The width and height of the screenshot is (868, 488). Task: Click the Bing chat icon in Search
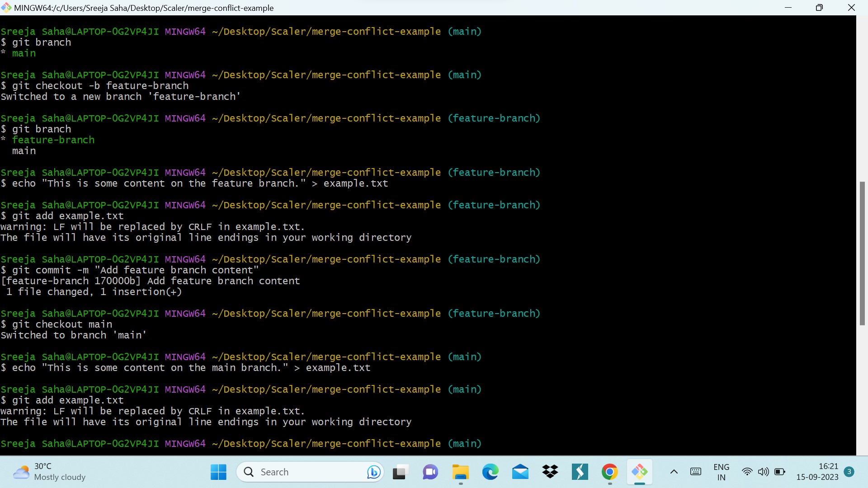(373, 472)
